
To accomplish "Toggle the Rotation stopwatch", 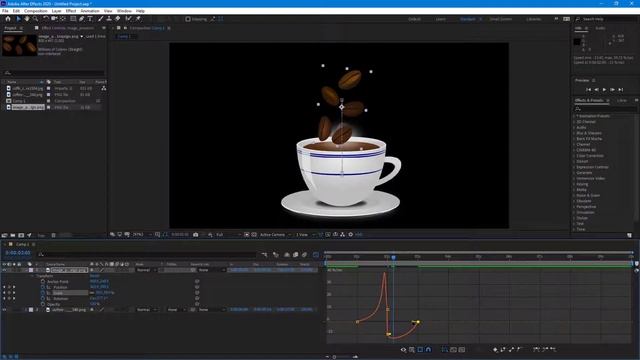I will [x=43, y=299].
